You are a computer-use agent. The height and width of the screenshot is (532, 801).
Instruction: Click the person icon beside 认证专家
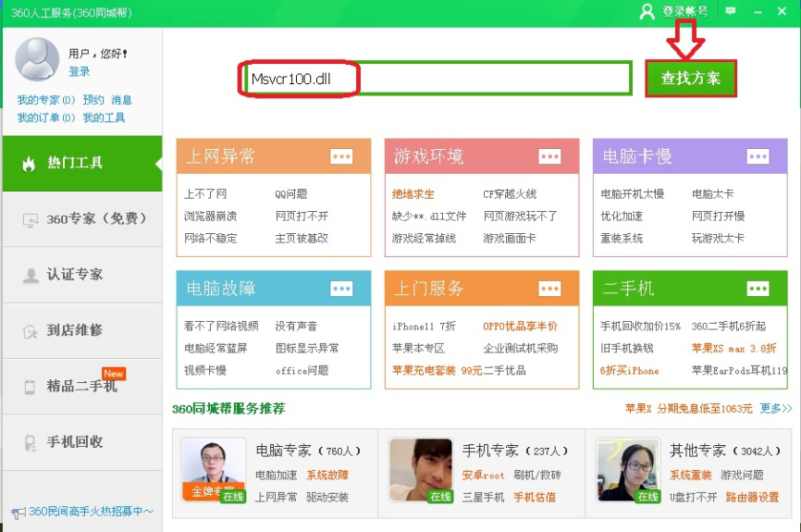pos(31,276)
